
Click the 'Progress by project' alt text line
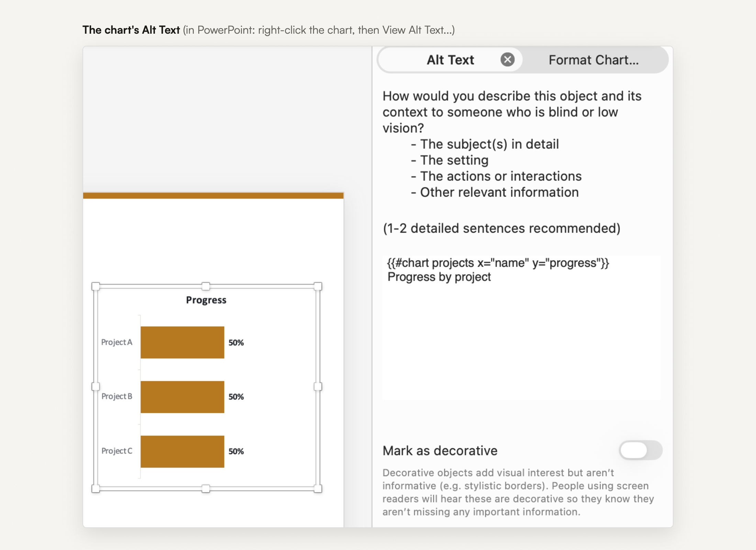[x=439, y=277]
